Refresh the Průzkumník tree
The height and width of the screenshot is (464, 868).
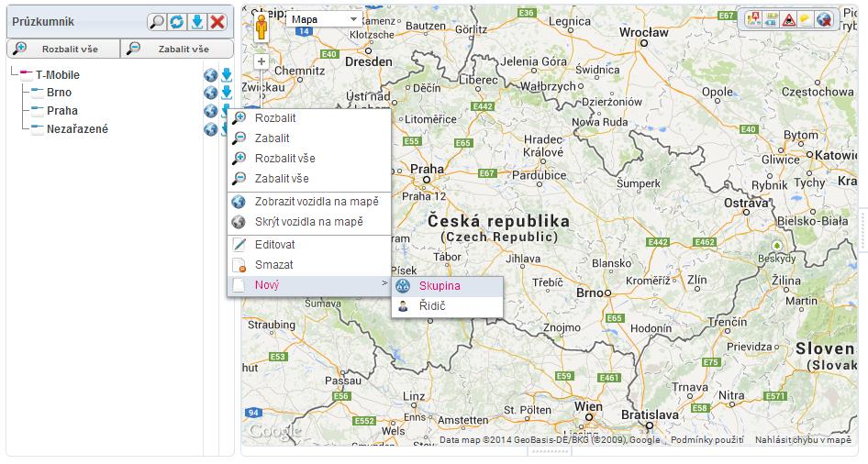176,22
